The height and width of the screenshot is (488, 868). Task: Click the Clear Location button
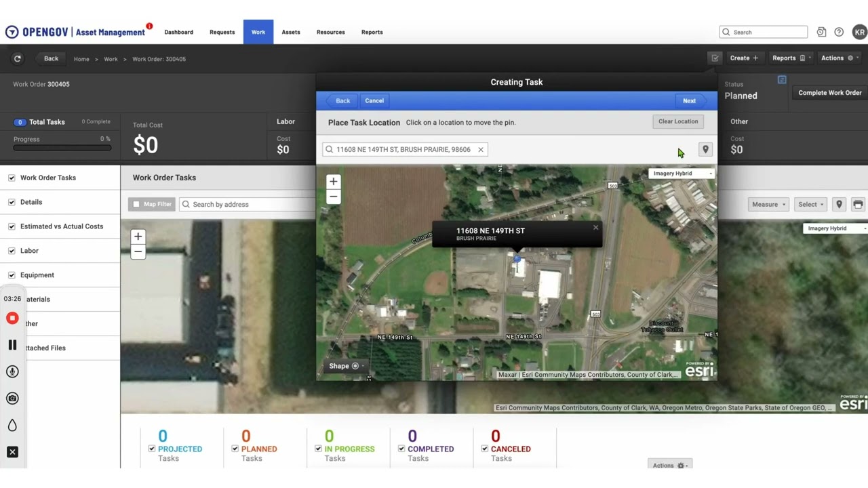[678, 122]
